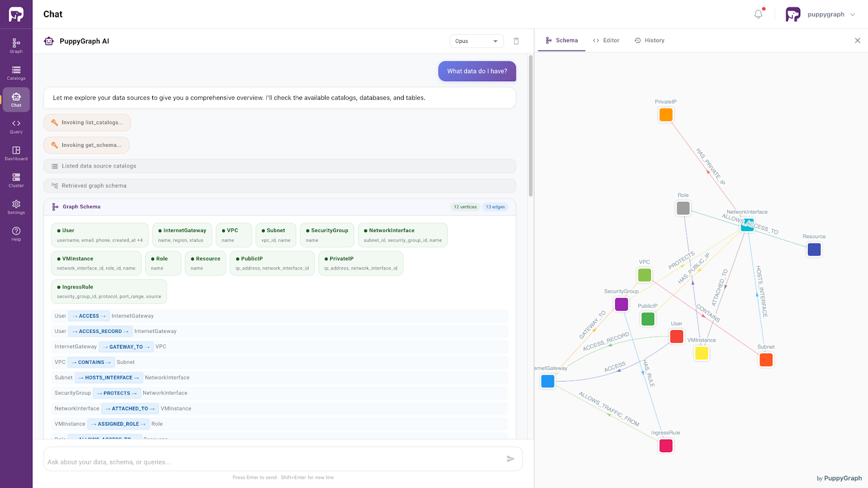Select the User red node
Screen dimensions: 868x488
pos(676,336)
